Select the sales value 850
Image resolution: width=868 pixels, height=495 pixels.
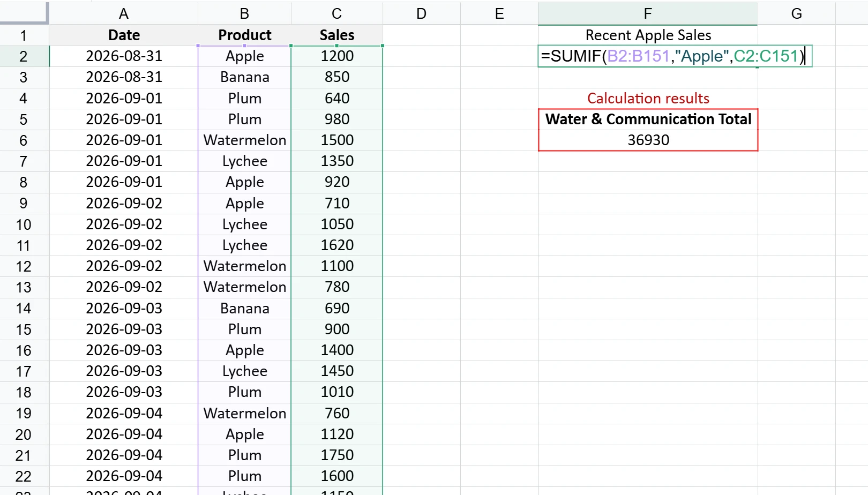tap(336, 77)
